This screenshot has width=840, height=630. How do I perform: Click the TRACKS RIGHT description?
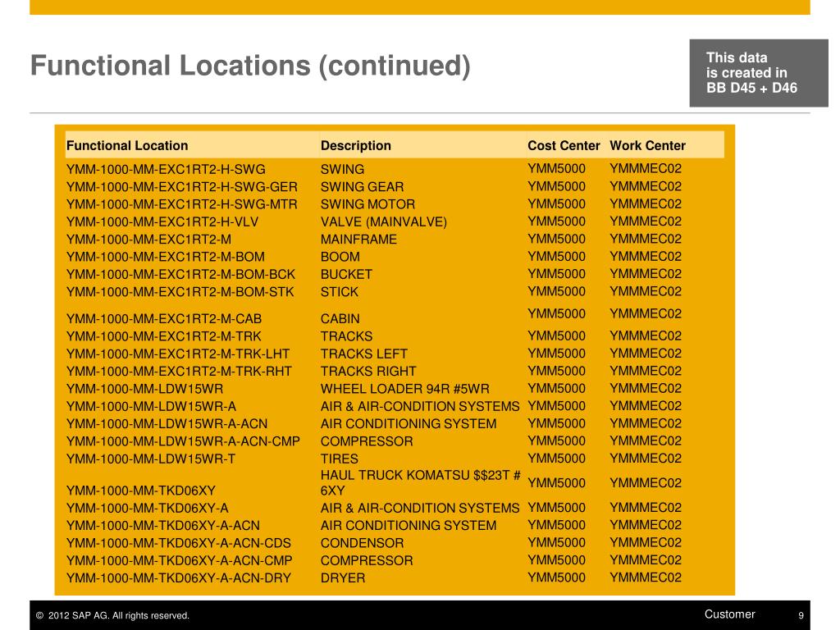click(x=368, y=372)
